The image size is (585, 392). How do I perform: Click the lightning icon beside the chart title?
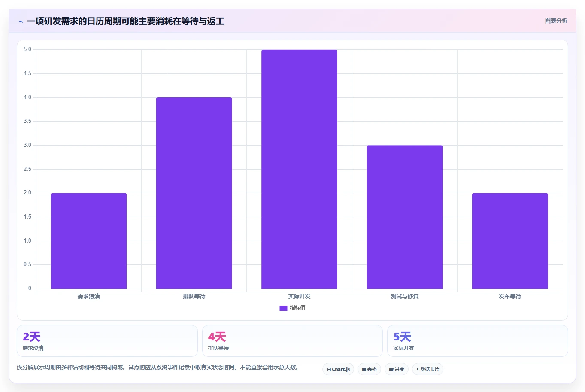(x=20, y=21)
